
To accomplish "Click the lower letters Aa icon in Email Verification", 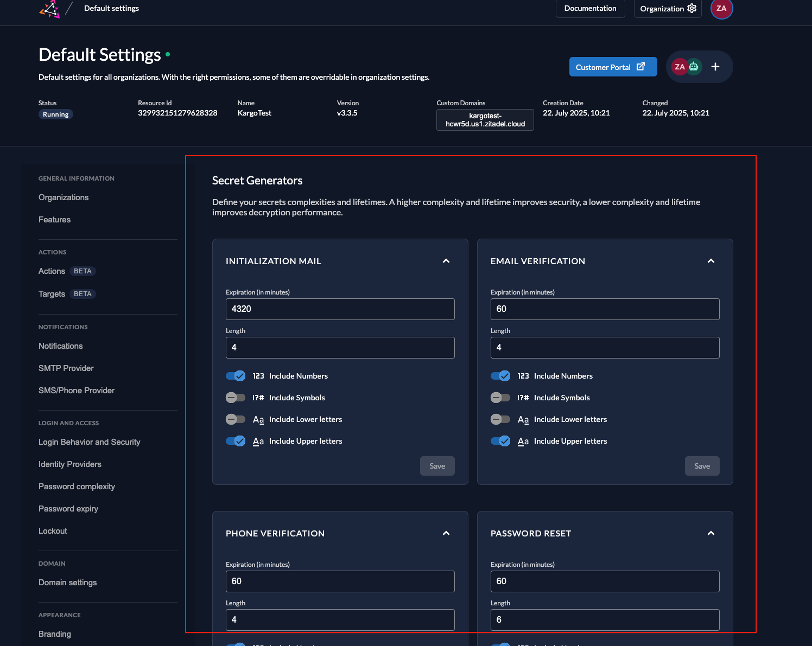I will (523, 419).
